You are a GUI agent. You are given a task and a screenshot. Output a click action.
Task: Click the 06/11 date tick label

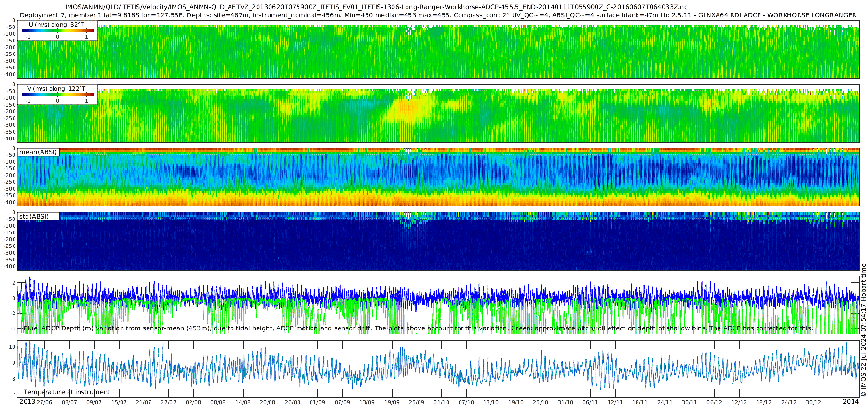[590, 402]
